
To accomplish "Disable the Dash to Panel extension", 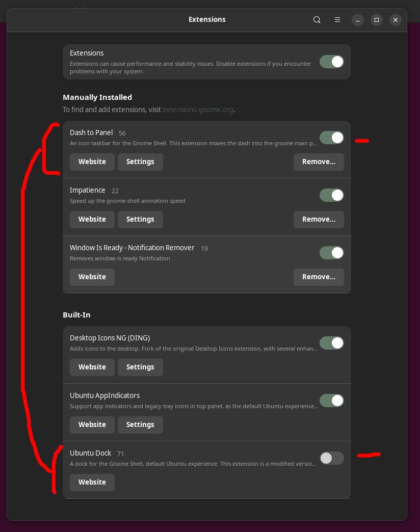I will coord(332,138).
